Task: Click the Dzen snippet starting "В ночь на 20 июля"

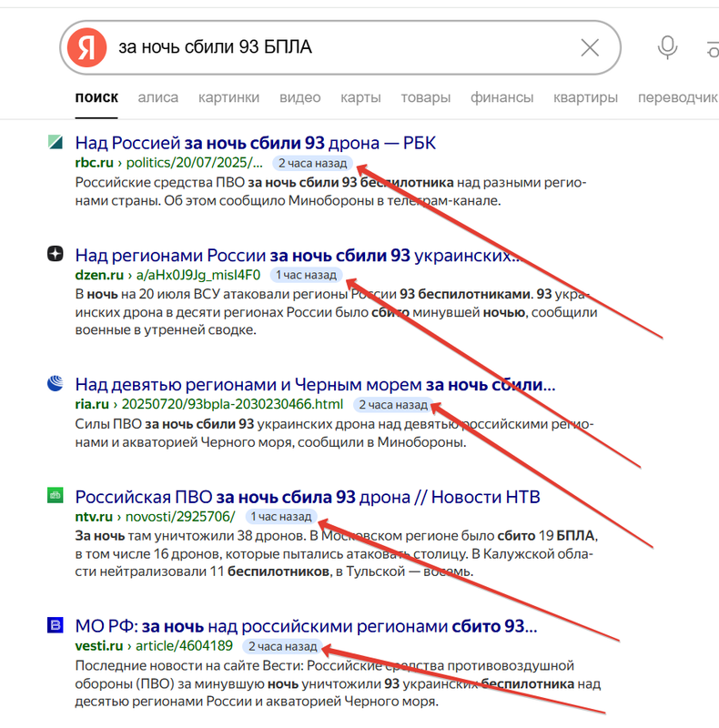Action: pos(336,312)
